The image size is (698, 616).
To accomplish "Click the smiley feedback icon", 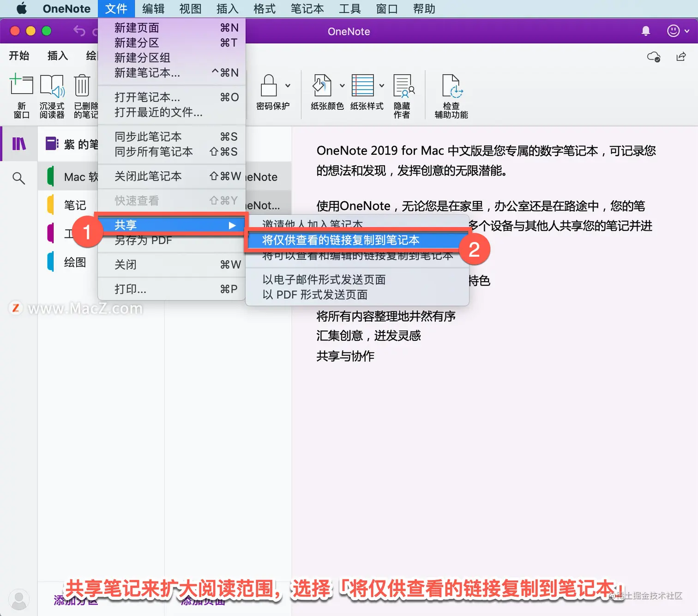I will coord(674,31).
